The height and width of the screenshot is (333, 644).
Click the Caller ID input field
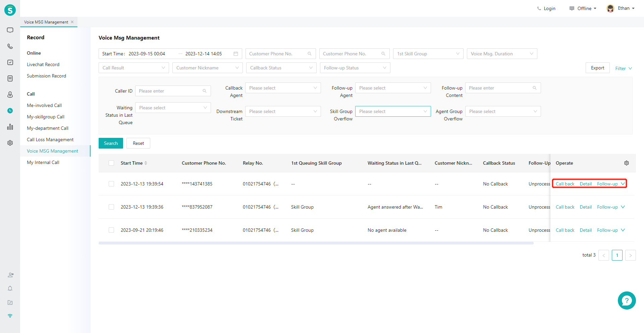173,91
